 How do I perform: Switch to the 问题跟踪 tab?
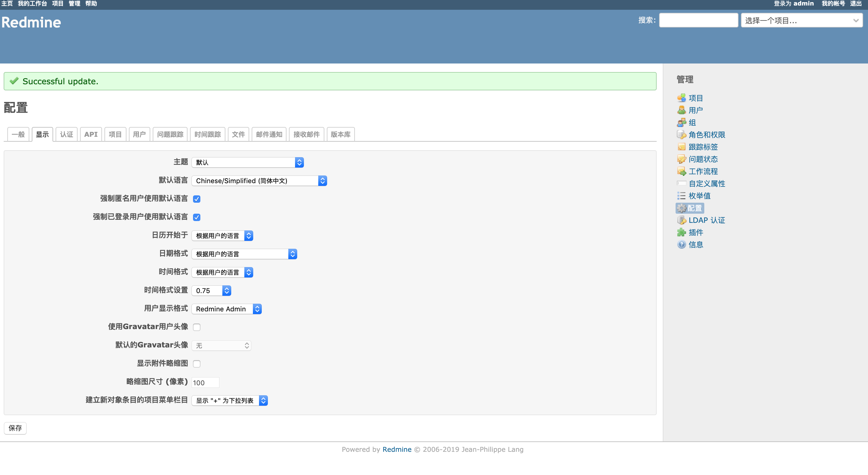point(170,134)
